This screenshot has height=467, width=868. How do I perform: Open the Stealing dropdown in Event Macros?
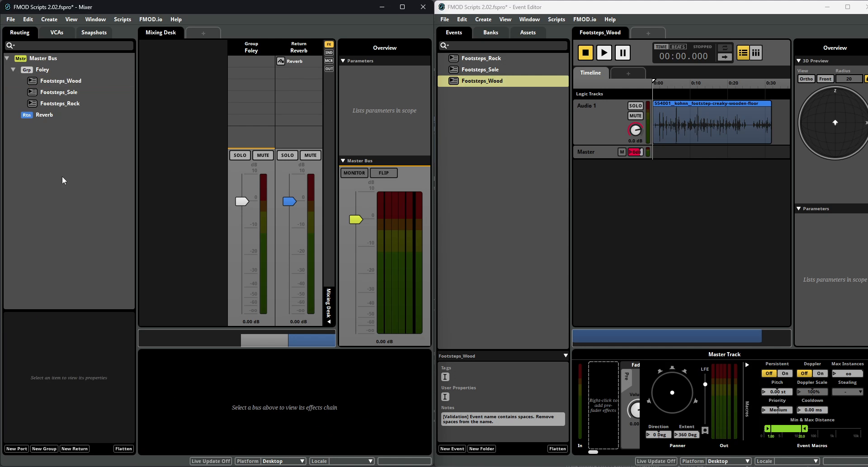(x=847, y=392)
